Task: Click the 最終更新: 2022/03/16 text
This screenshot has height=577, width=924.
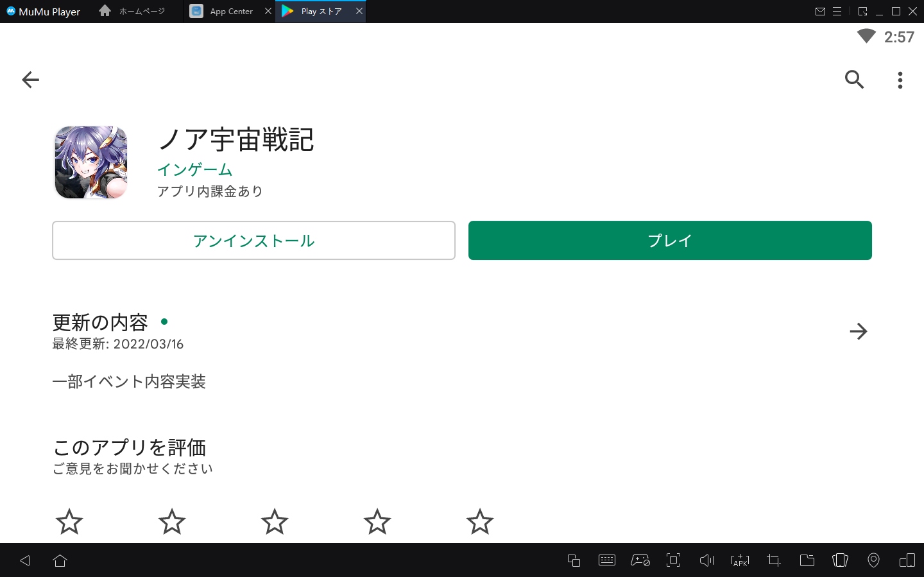Action: coord(118,344)
